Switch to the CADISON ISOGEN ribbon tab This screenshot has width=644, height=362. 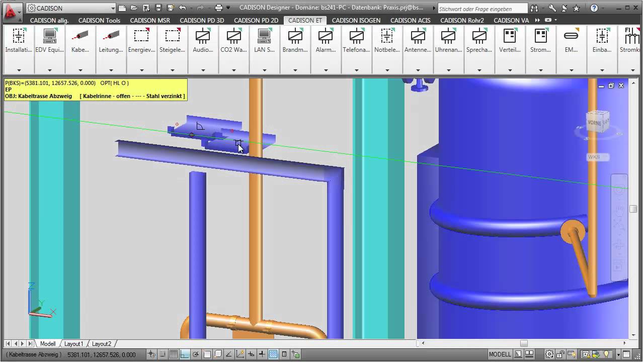click(356, 20)
